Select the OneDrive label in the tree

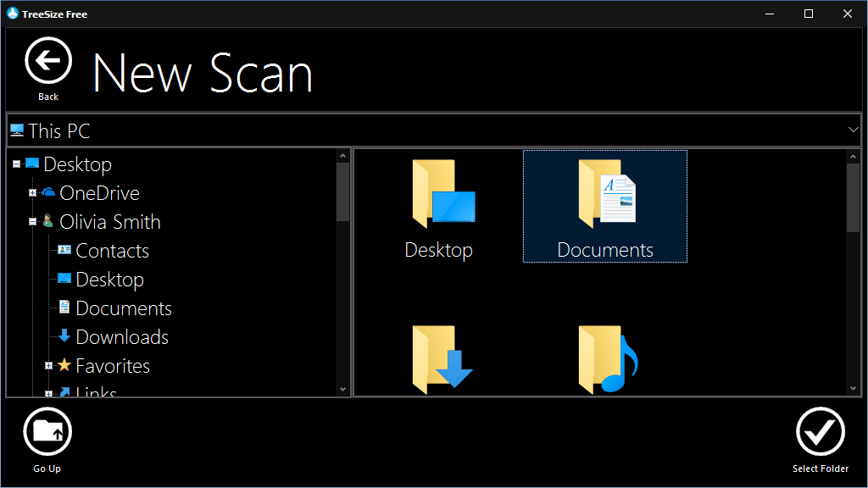tap(100, 193)
